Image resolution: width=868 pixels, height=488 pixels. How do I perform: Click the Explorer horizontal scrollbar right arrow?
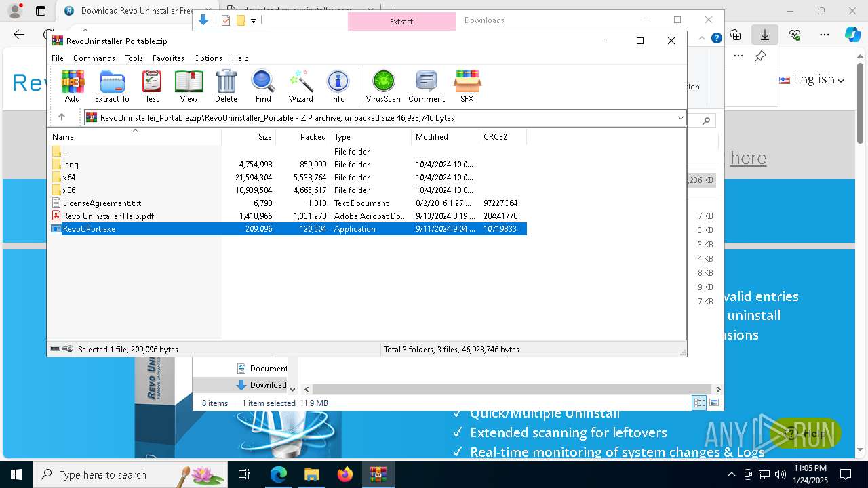tap(718, 390)
